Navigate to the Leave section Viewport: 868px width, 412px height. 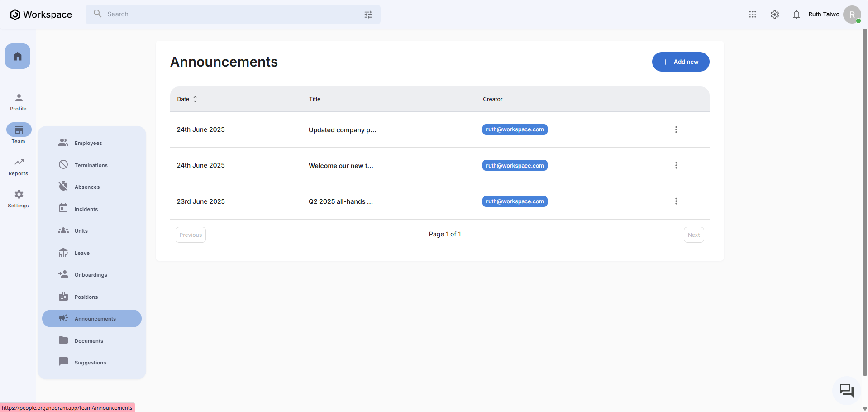82,253
